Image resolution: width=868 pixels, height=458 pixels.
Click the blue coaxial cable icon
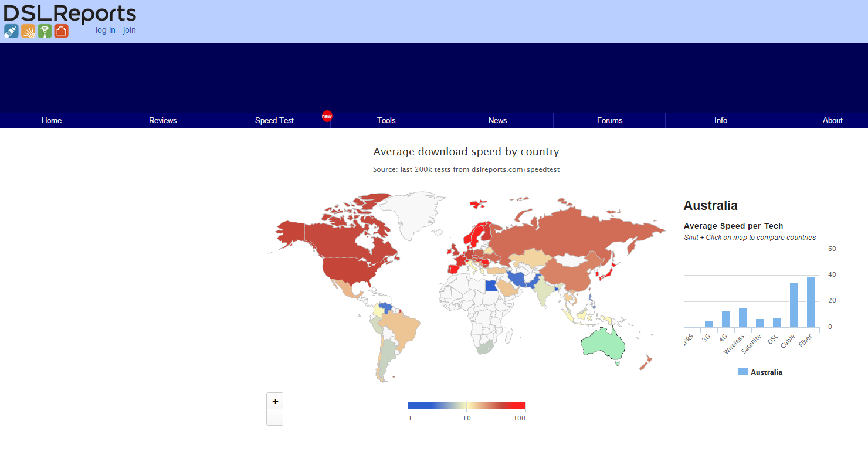pos(11,31)
